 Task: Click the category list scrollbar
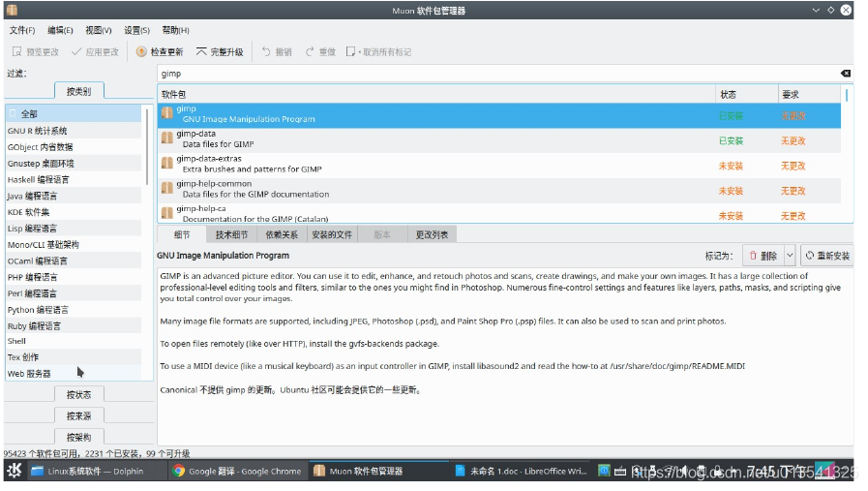tap(147, 147)
